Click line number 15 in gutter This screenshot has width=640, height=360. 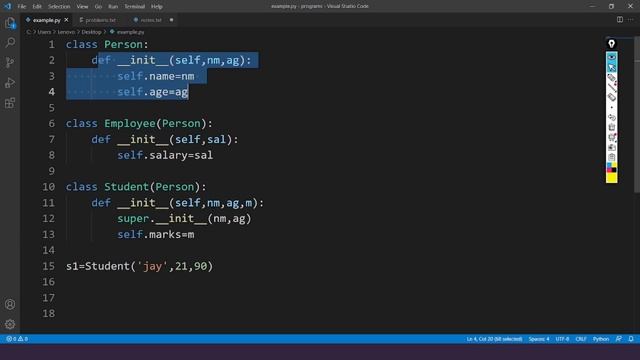coord(49,266)
